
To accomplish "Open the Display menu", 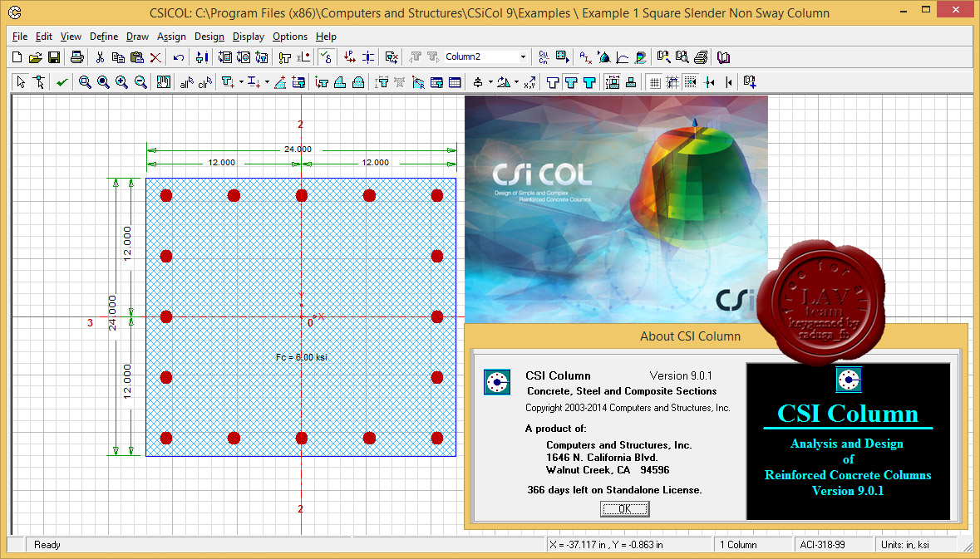I will tap(249, 37).
